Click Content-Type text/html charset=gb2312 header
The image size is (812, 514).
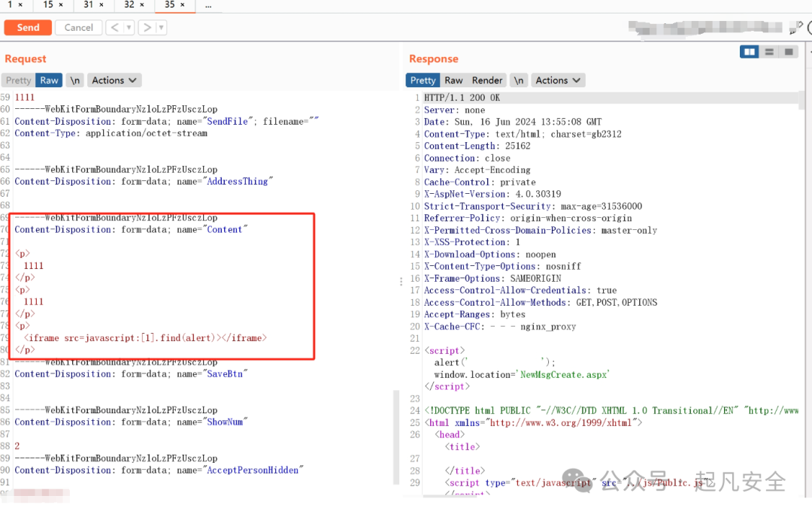(523, 134)
